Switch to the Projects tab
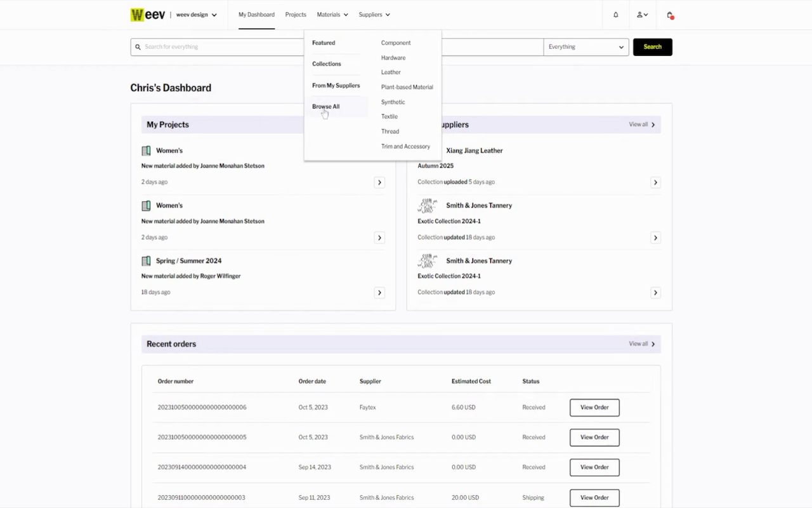 pyautogui.click(x=296, y=15)
